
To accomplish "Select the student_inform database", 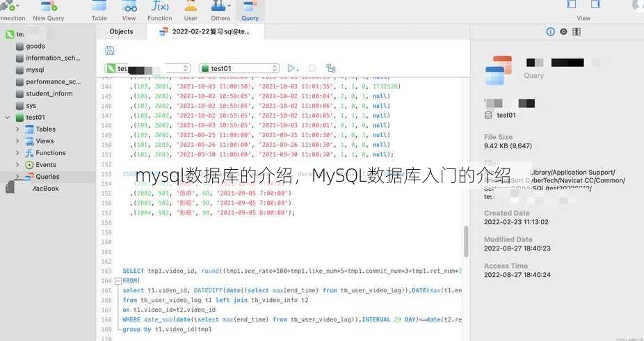I will (49, 94).
